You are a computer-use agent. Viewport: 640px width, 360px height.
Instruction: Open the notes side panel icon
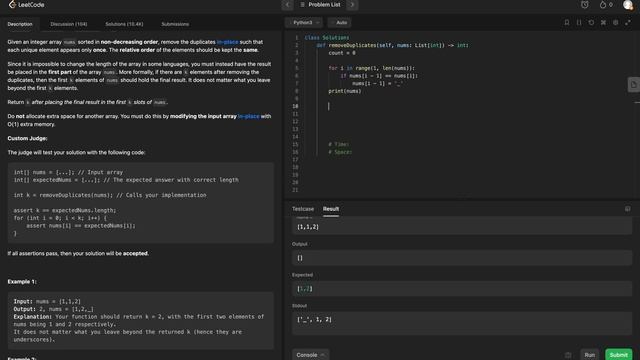(x=633, y=85)
